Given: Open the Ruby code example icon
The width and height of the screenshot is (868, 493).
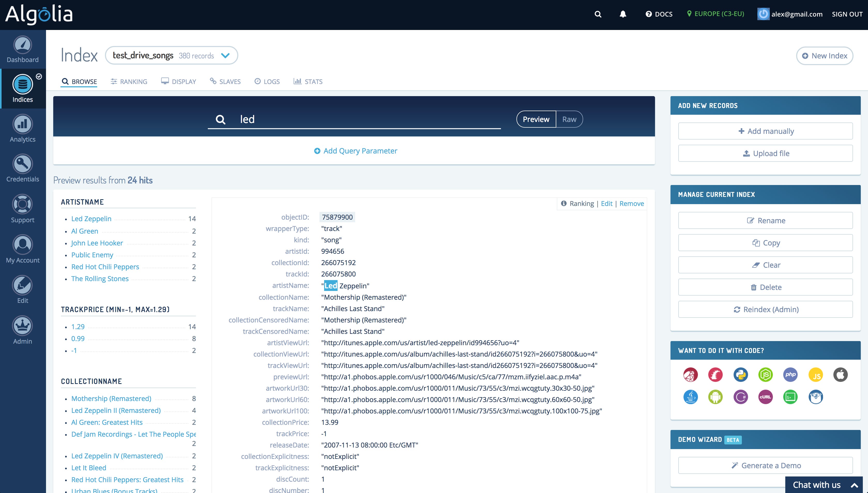Looking at the screenshot, I should [690, 375].
